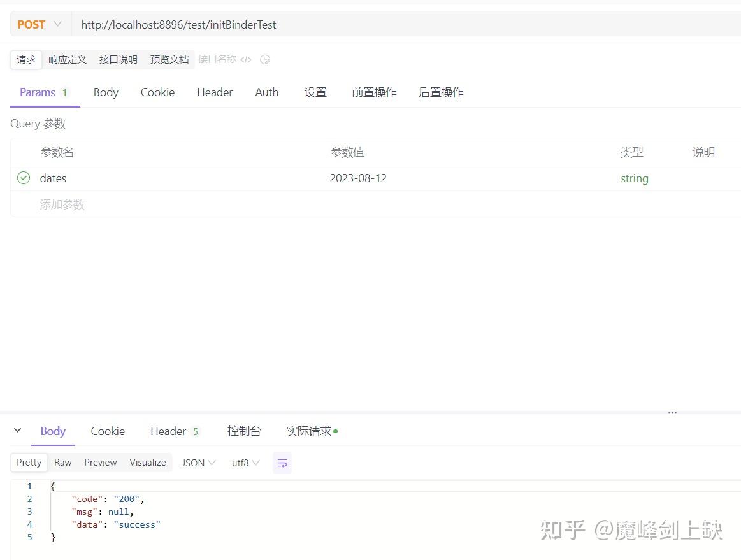Click the panel layout ellipsis above the response area

pyautogui.click(x=672, y=413)
